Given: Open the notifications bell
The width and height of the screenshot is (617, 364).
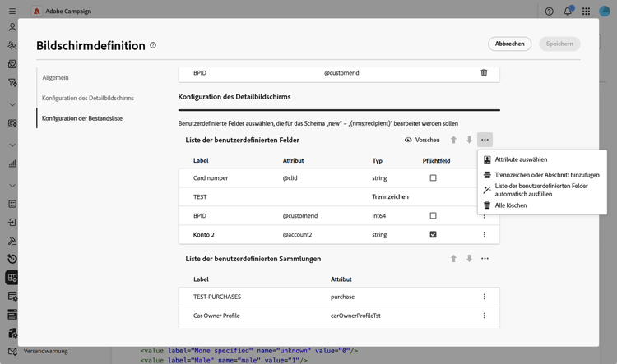Looking at the screenshot, I should tap(568, 12).
